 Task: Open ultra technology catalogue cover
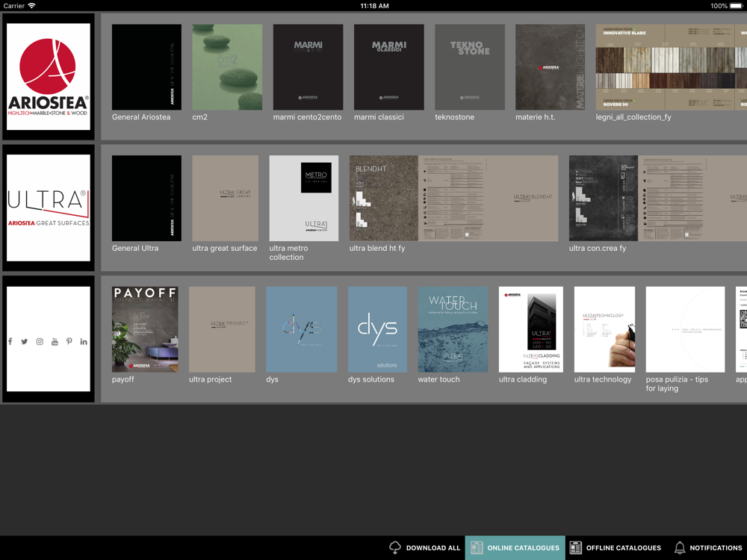[x=604, y=329]
